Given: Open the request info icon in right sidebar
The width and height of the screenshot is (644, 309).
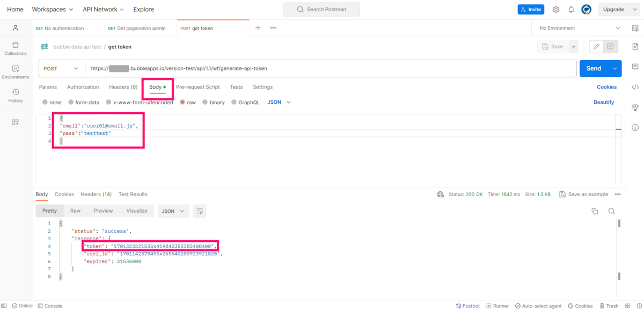Looking at the screenshot, I should 635,127.
